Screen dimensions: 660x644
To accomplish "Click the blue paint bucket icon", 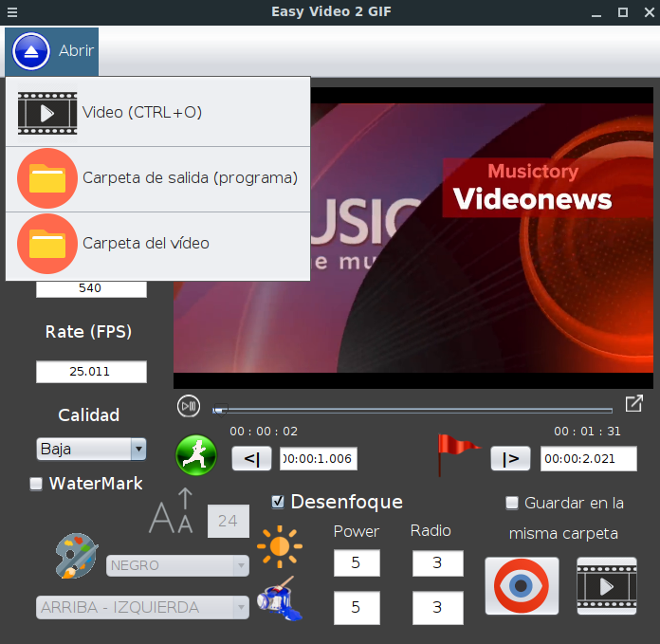I will click(x=280, y=598).
